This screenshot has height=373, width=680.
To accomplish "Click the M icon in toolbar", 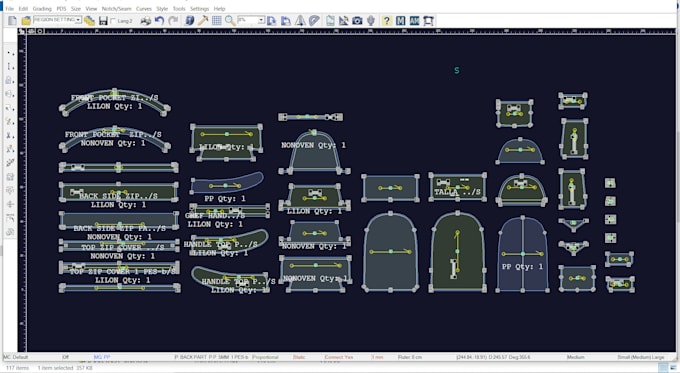I will click(x=401, y=20).
